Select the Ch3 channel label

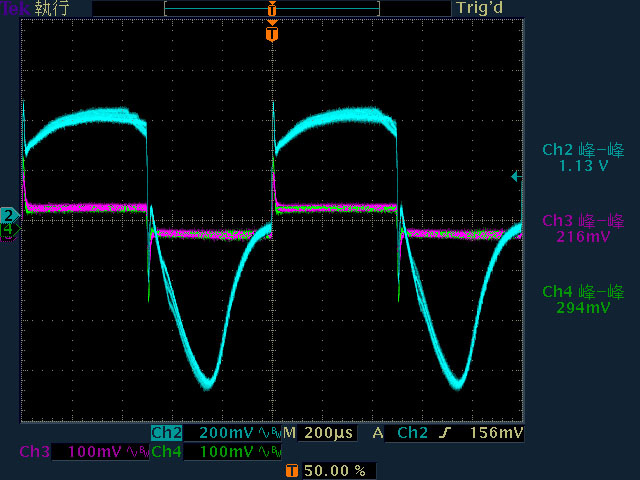pos(35,452)
